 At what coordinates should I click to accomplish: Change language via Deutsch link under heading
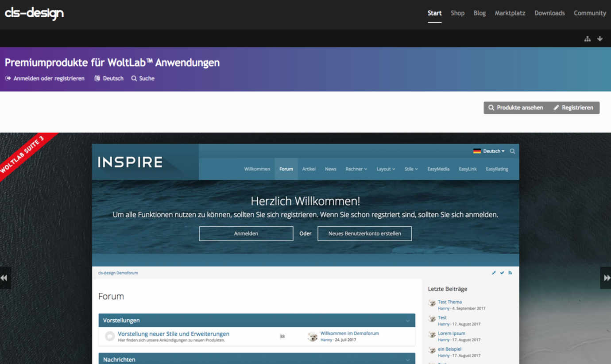pyautogui.click(x=109, y=78)
